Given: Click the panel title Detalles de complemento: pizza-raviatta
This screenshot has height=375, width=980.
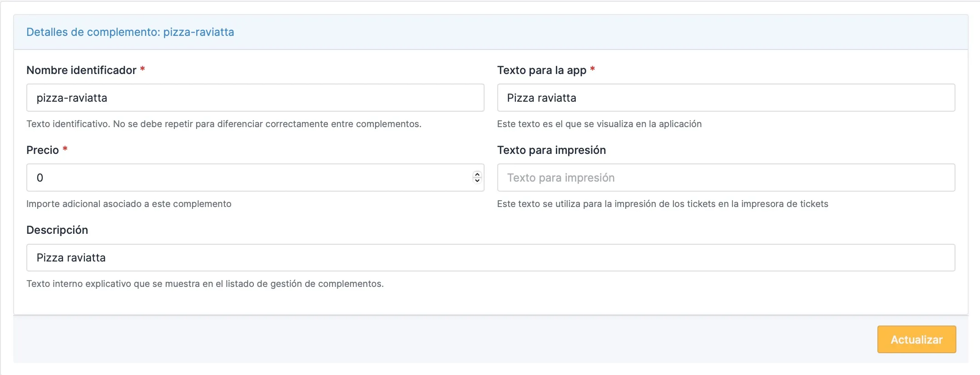Looking at the screenshot, I should click(130, 32).
